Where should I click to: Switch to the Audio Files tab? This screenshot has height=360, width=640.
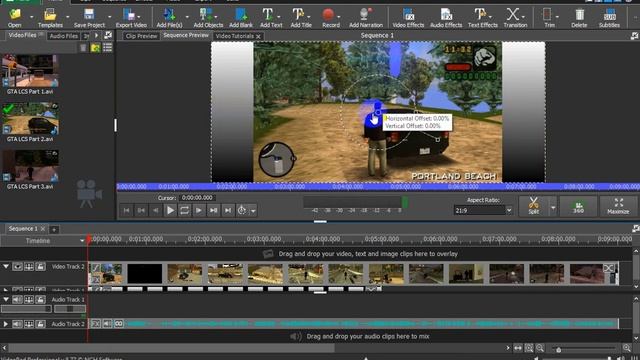(63, 36)
